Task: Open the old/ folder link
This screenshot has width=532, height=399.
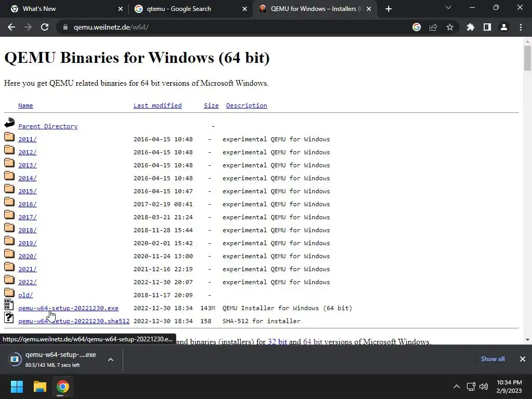Action: point(25,295)
